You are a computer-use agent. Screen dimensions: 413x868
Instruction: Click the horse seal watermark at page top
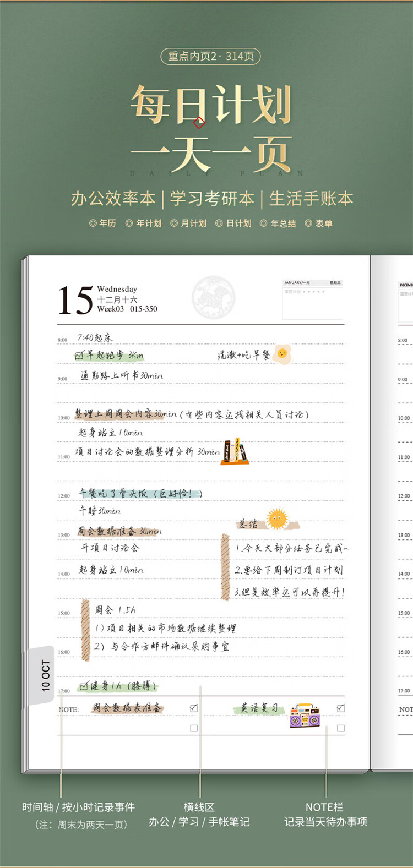pyautogui.click(x=213, y=297)
